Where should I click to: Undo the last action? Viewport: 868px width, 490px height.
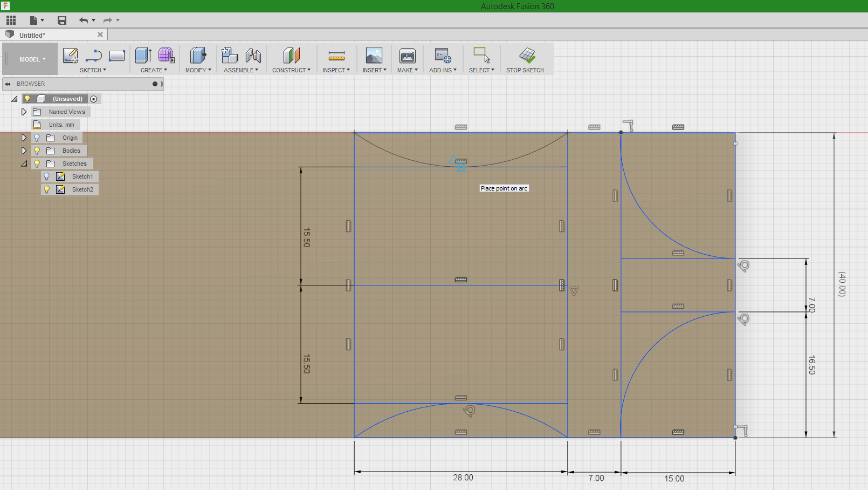click(x=84, y=21)
